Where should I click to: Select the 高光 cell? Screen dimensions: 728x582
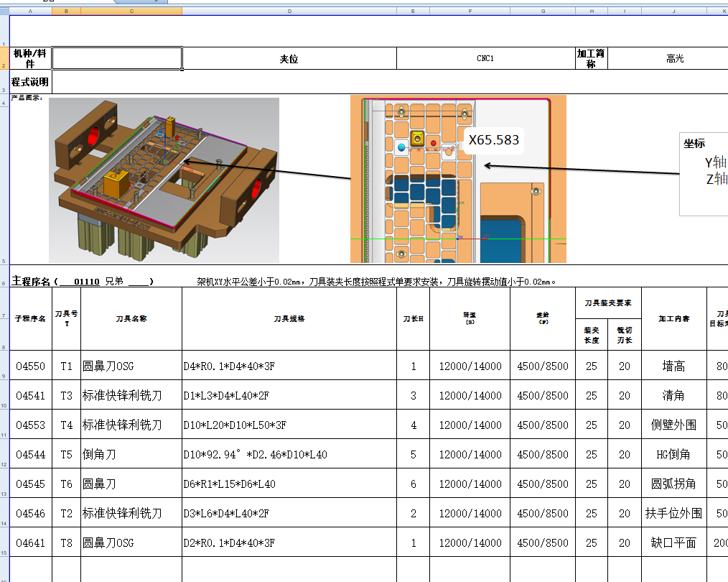click(673, 57)
